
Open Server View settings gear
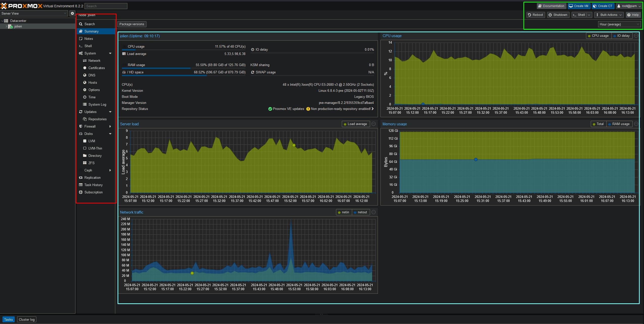pyautogui.click(x=72, y=13)
